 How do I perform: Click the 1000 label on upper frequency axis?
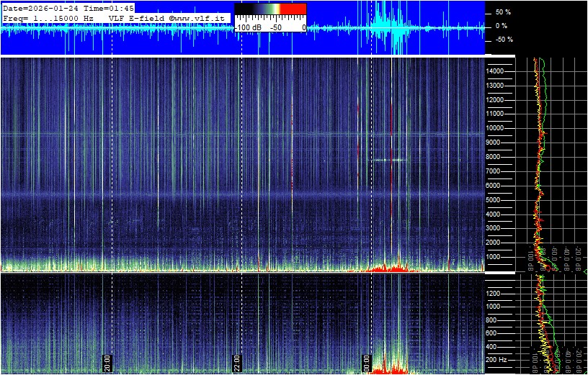tap(496, 257)
